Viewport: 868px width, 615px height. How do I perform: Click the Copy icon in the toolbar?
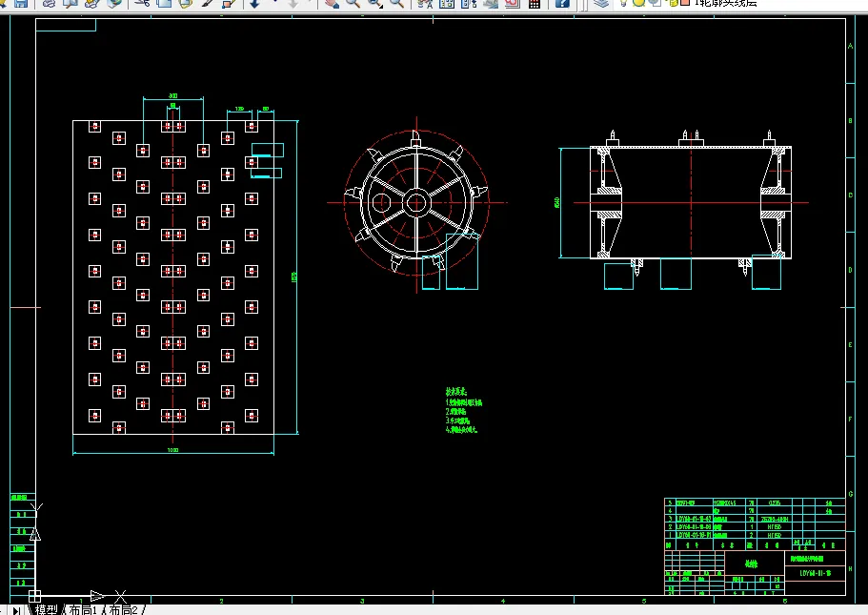pyautogui.click(x=164, y=3)
